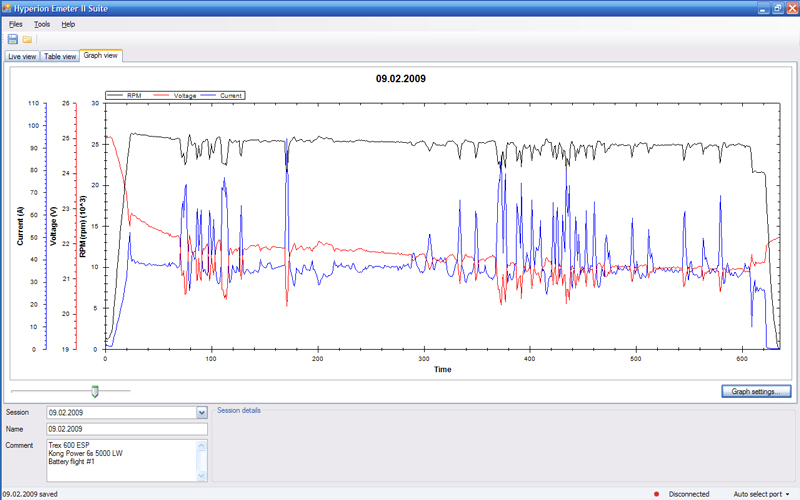Viewport: 800px width, 500px height.
Task: Click the Graph settings button
Action: pos(755,392)
